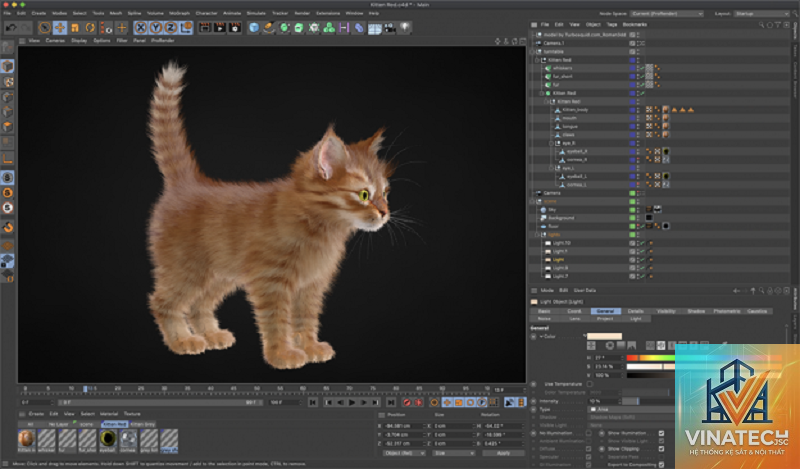Screen dimensions: 800x469
Task: Select Background object in tree
Action: (x=561, y=218)
